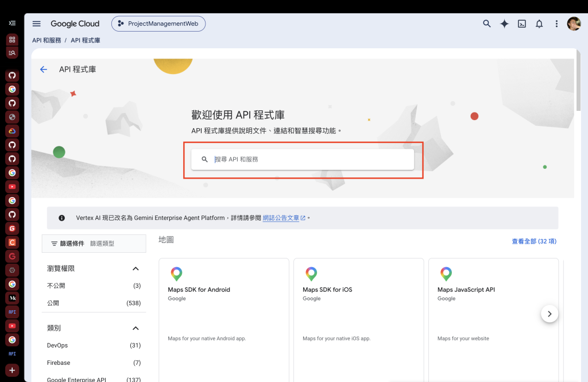This screenshot has width=588, height=382.
Task: Click the account profile avatar
Action: click(574, 24)
